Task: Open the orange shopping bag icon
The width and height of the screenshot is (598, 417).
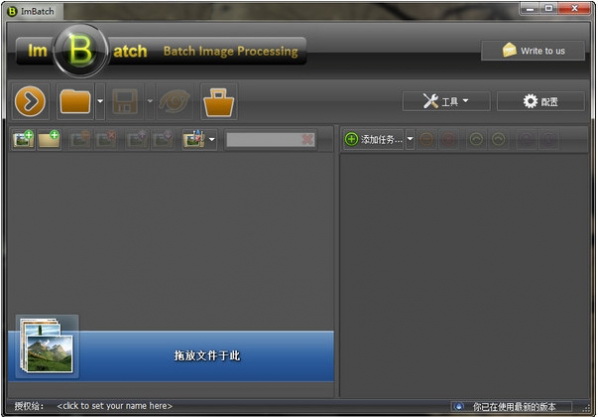Action: click(x=219, y=101)
